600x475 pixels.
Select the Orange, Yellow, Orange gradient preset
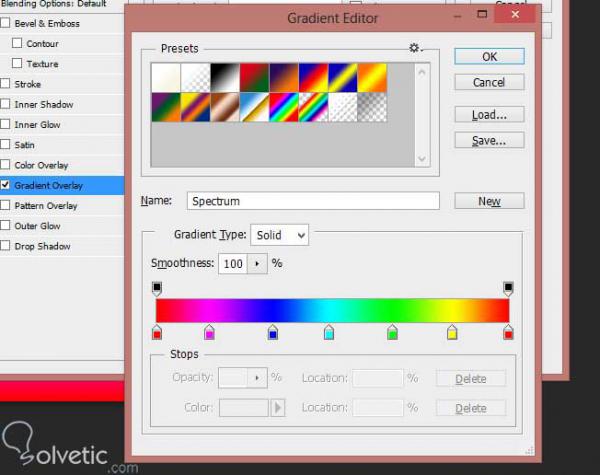pyautogui.click(x=372, y=78)
